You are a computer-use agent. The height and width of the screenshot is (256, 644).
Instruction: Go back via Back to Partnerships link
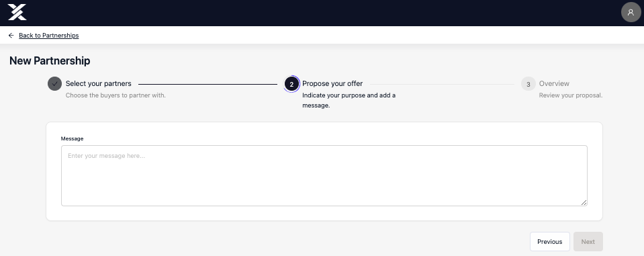pos(49,36)
